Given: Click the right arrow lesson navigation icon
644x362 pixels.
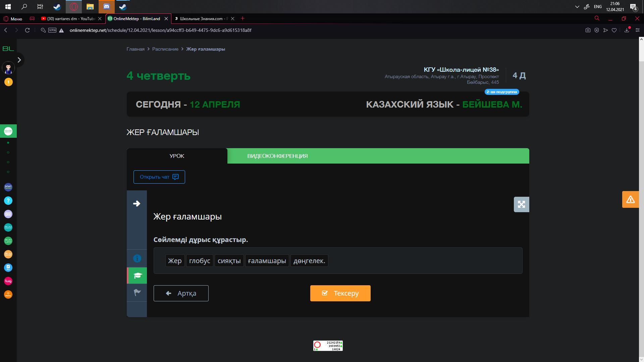Looking at the screenshot, I should (x=137, y=203).
